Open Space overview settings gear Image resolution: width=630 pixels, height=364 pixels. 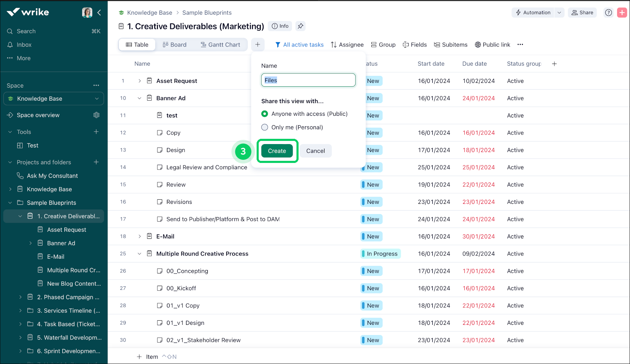pos(96,115)
